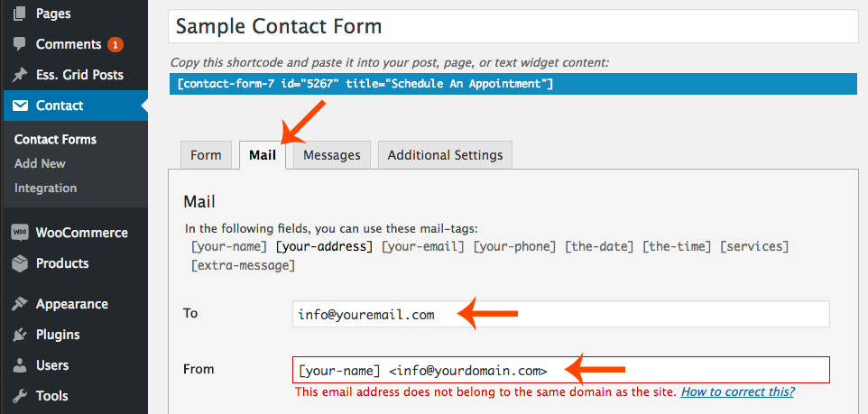Click the To email input field

click(x=560, y=315)
